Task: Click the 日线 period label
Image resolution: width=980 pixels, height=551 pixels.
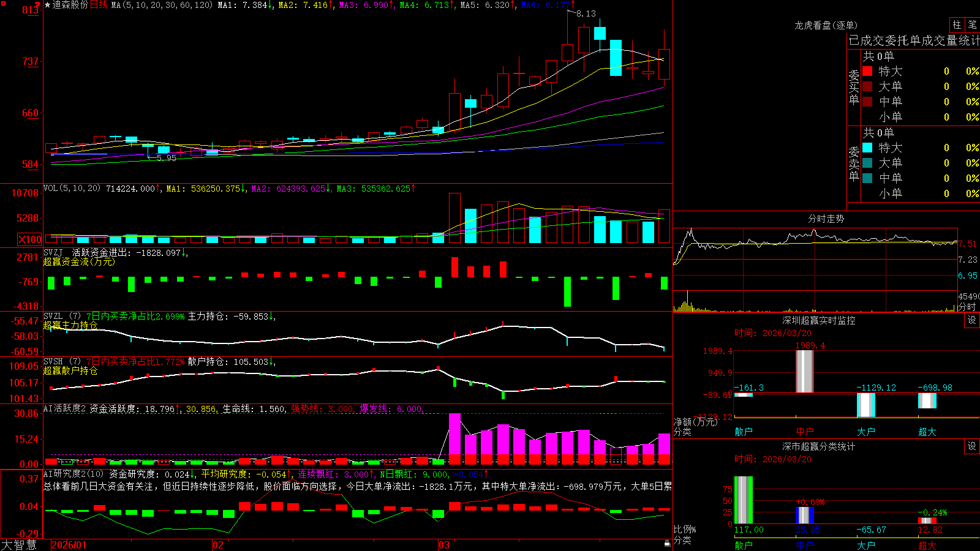Action: (x=99, y=5)
